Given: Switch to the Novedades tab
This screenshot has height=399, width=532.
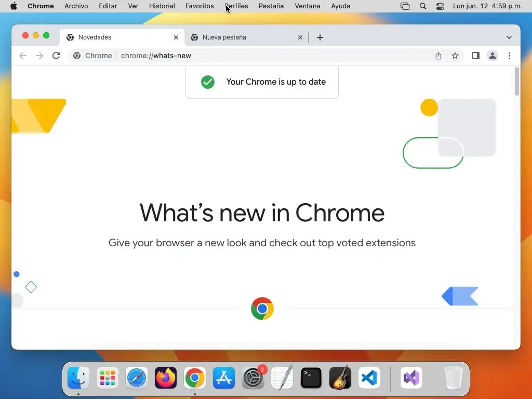Looking at the screenshot, I should pos(122,37).
